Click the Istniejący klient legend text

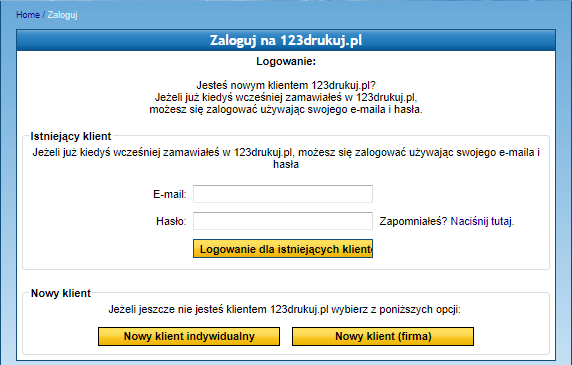(71, 136)
